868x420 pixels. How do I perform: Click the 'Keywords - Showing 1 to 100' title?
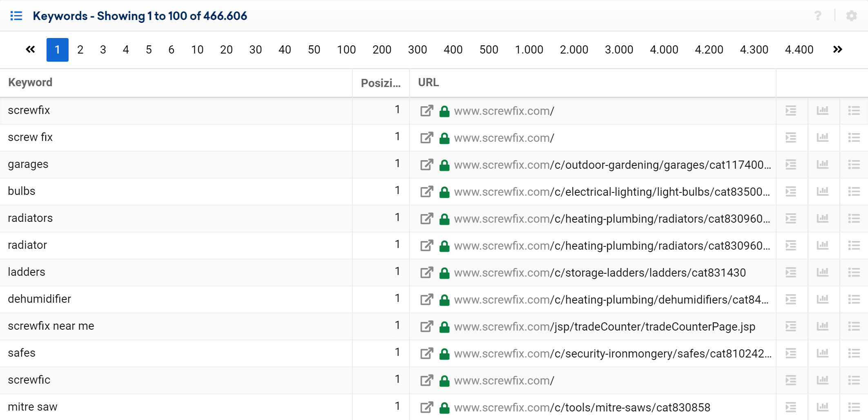click(x=110, y=16)
